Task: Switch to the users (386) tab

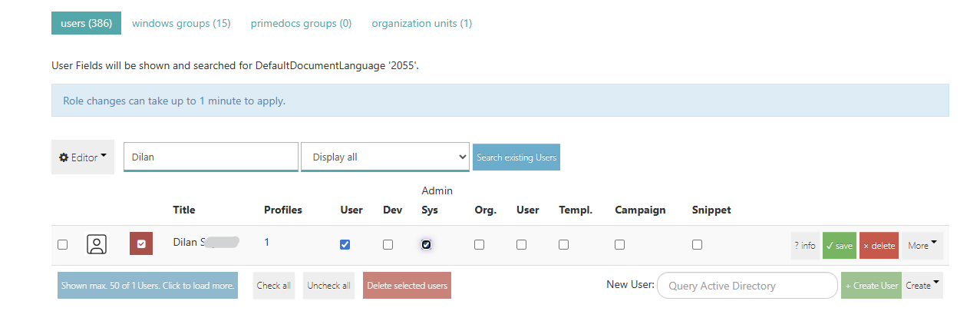Action: click(x=86, y=23)
